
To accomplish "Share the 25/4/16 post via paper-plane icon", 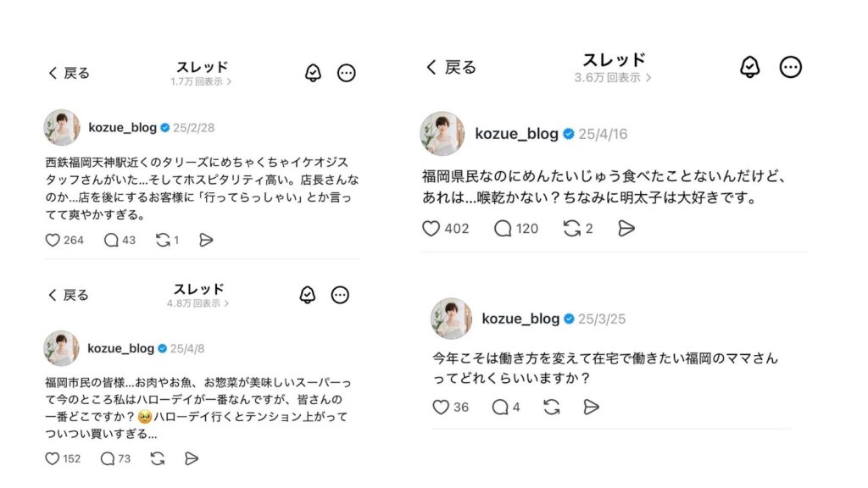I will pyautogui.click(x=626, y=228).
